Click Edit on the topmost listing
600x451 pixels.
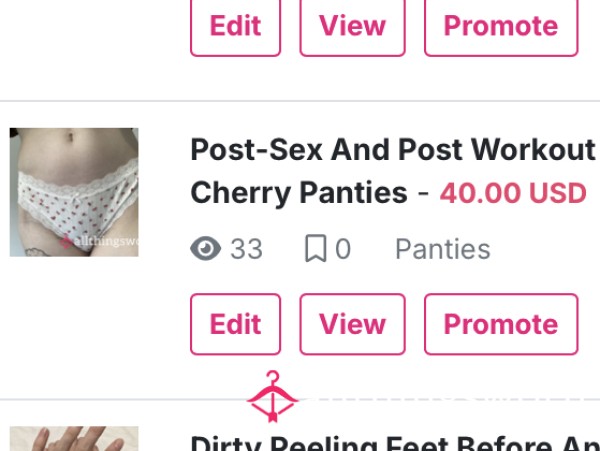[x=235, y=27]
